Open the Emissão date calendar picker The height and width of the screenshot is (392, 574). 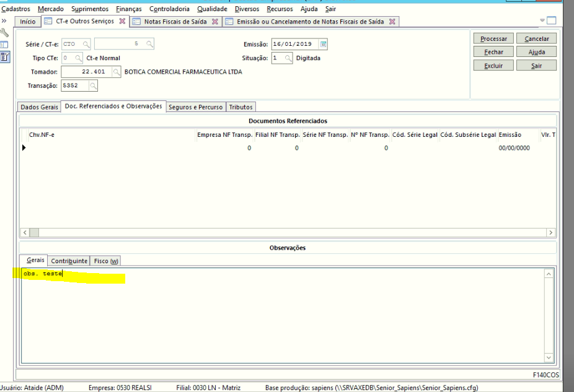[x=322, y=45]
